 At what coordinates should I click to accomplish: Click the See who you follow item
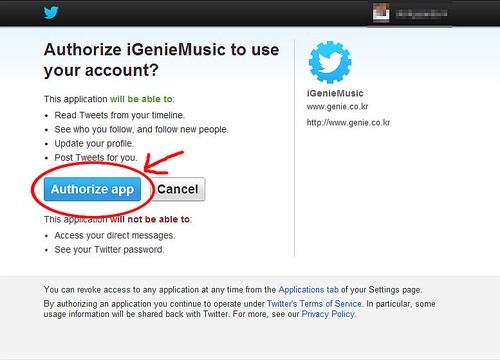(x=141, y=129)
